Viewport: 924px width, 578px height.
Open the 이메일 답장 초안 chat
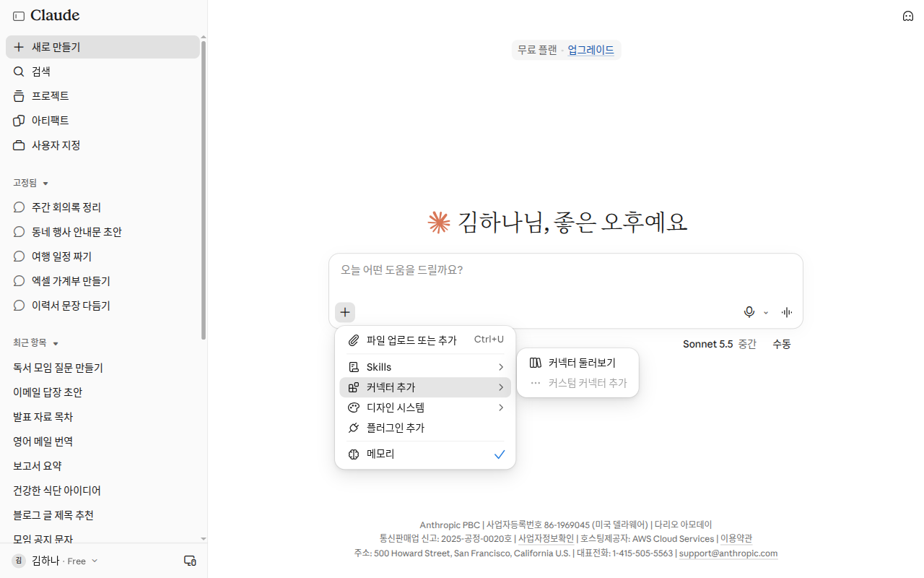tap(103, 392)
